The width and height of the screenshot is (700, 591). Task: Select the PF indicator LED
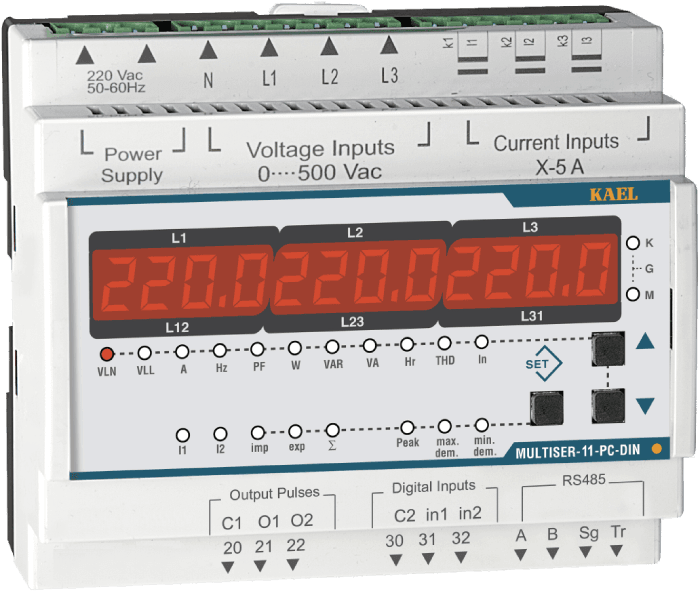(x=258, y=349)
